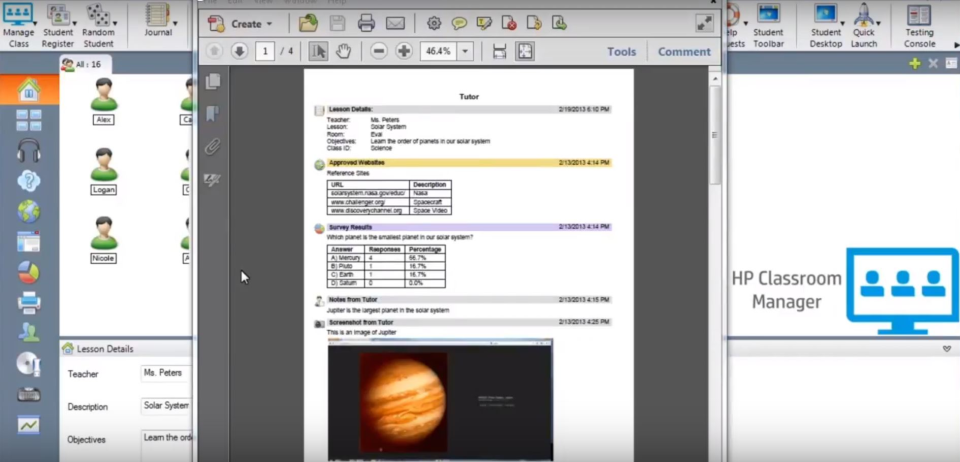Show the bookmarks navigation panel
This screenshot has height=462, width=960.
[x=213, y=114]
